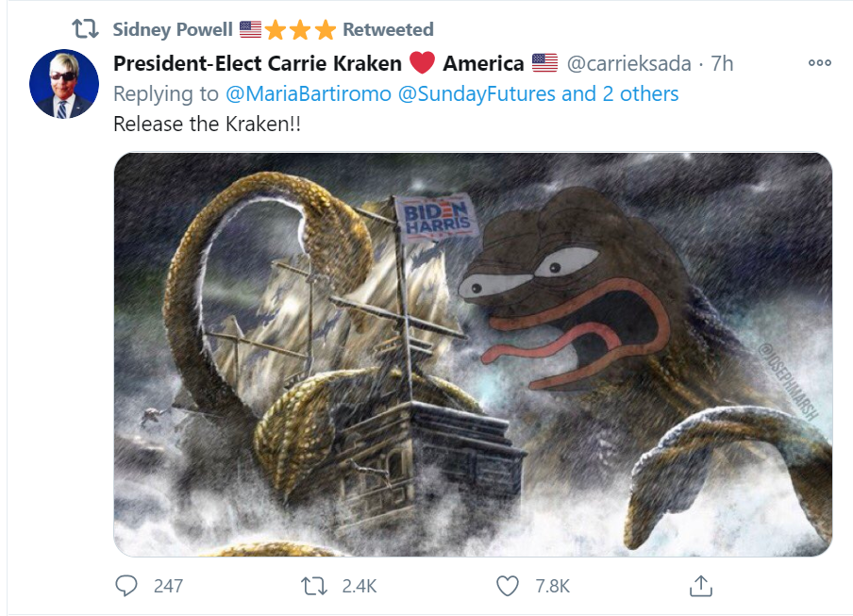View the Kraken ship image full size

click(473, 354)
